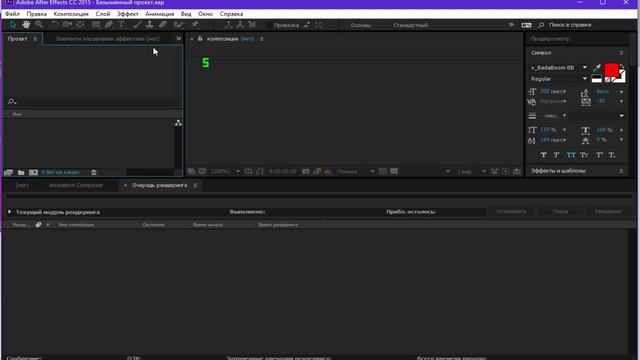Open the magnification (100%) dropdown in the viewer
The height and width of the screenshot is (360, 640).
238,171
